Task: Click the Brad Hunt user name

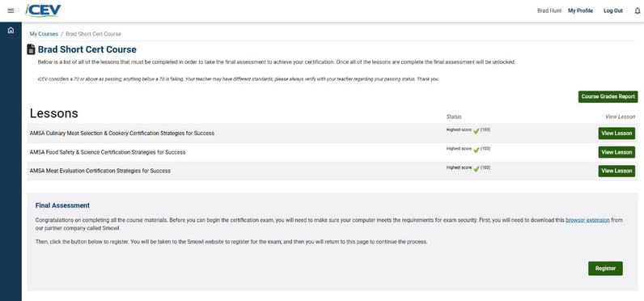Action: (x=549, y=11)
